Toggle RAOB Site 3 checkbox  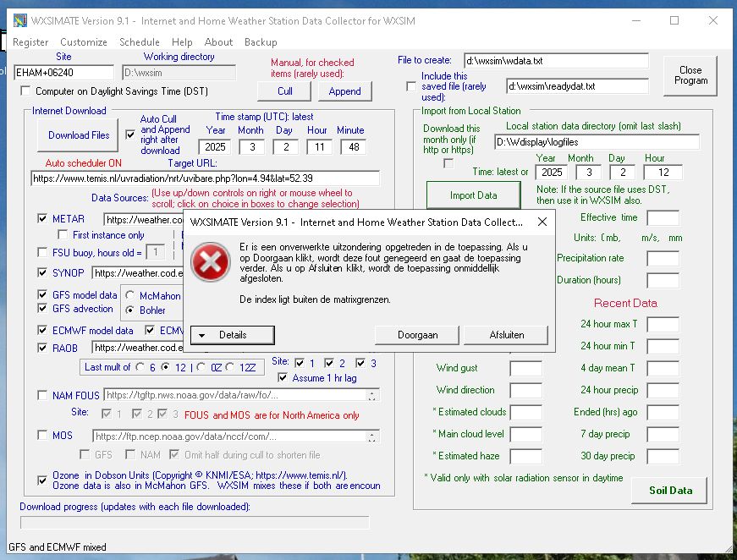tap(360, 363)
